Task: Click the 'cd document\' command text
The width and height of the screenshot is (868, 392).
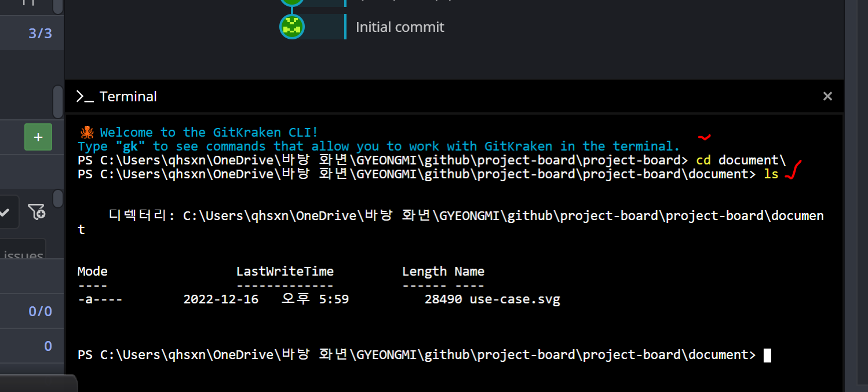Action: [x=741, y=160]
